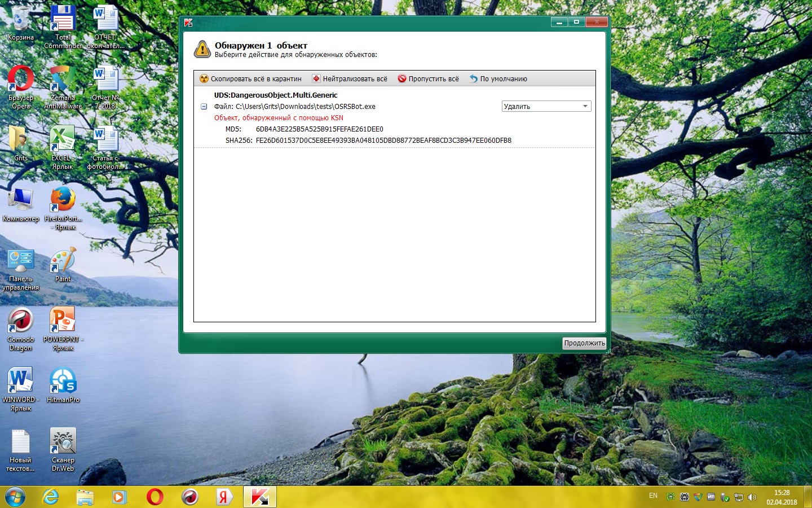Select the Компьютер desktop icon
The height and width of the screenshot is (508, 812).
point(21,204)
